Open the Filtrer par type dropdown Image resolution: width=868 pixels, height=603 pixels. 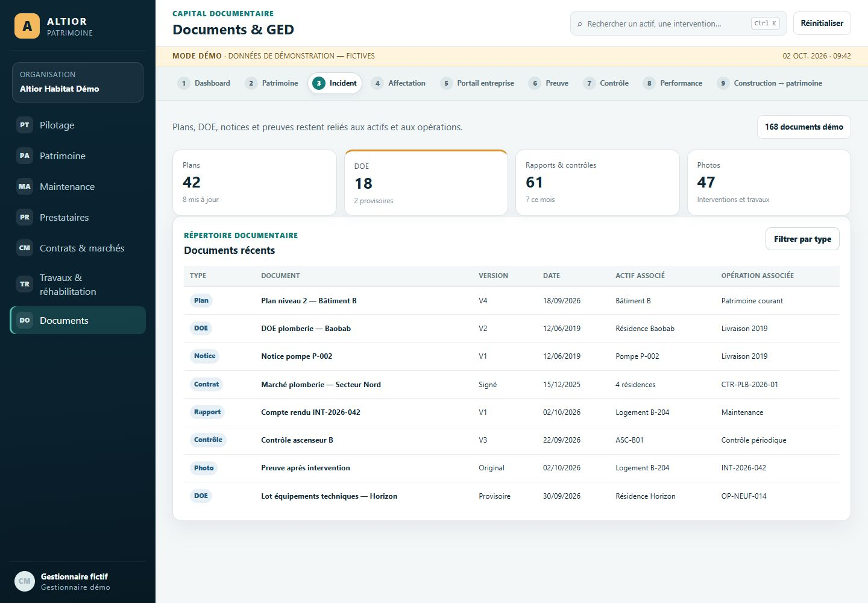pos(802,239)
